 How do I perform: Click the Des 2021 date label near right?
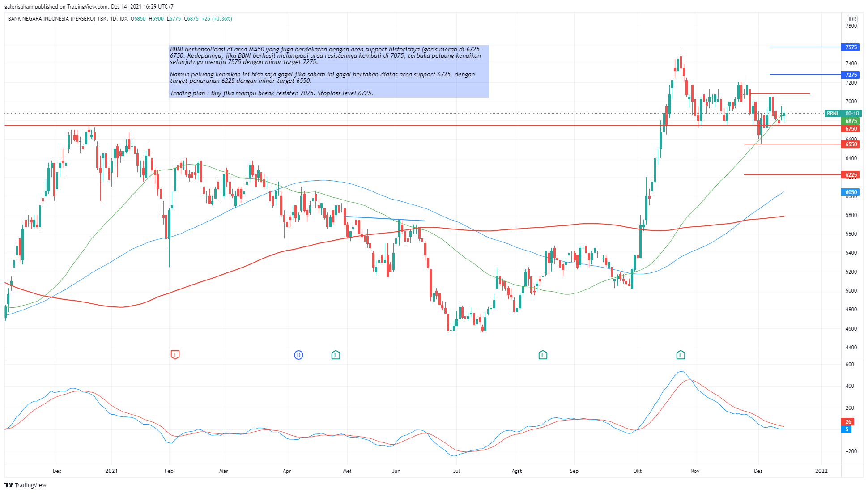[x=758, y=471]
